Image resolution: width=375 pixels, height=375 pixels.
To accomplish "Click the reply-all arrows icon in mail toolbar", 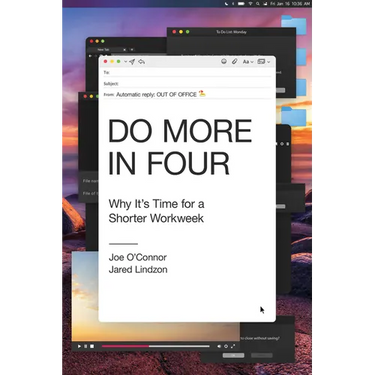I will [141, 62].
